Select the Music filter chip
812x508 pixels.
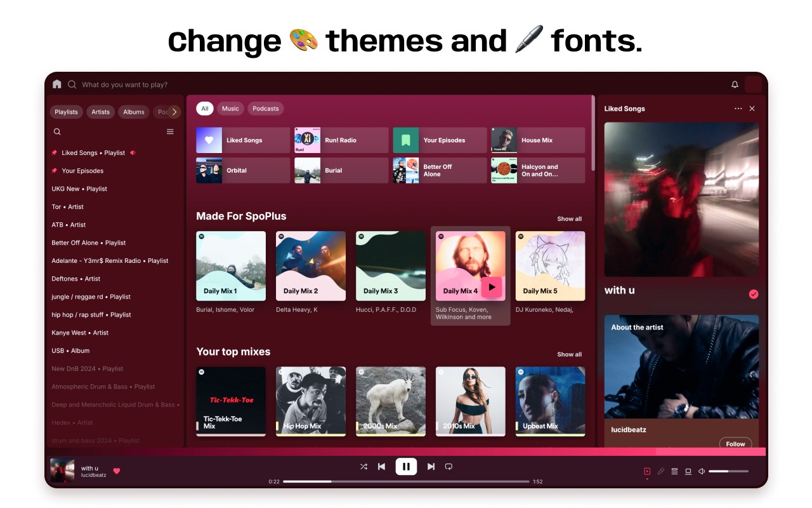point(230,109)
